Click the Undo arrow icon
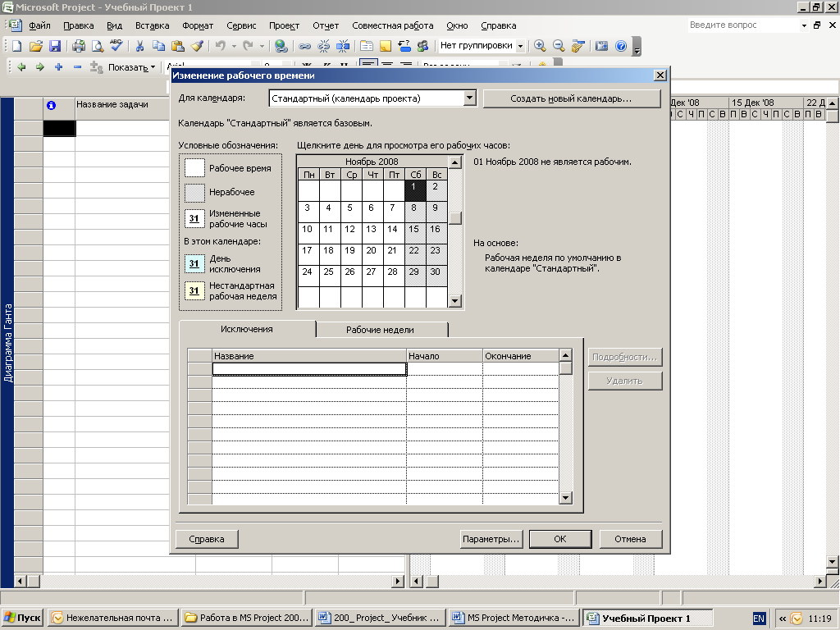The height and width of the screenshot is (630, 840). pyautogui.click(x=220, y=46)
